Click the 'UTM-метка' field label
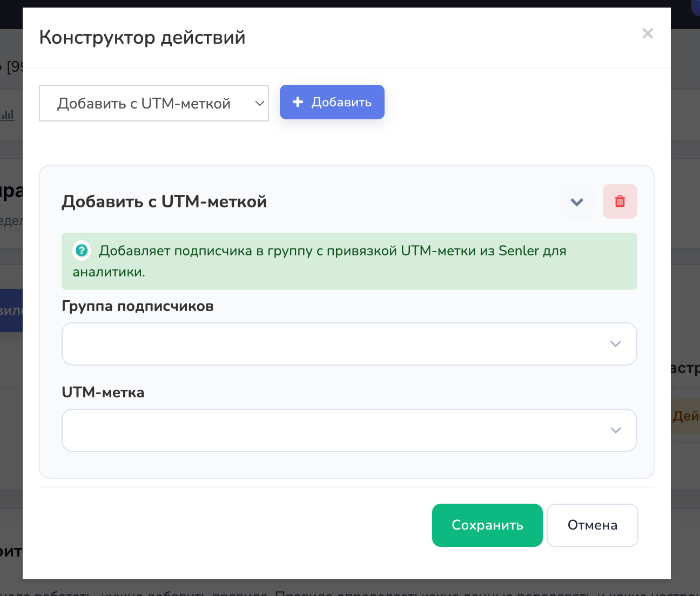 click(x=103, y=392)
